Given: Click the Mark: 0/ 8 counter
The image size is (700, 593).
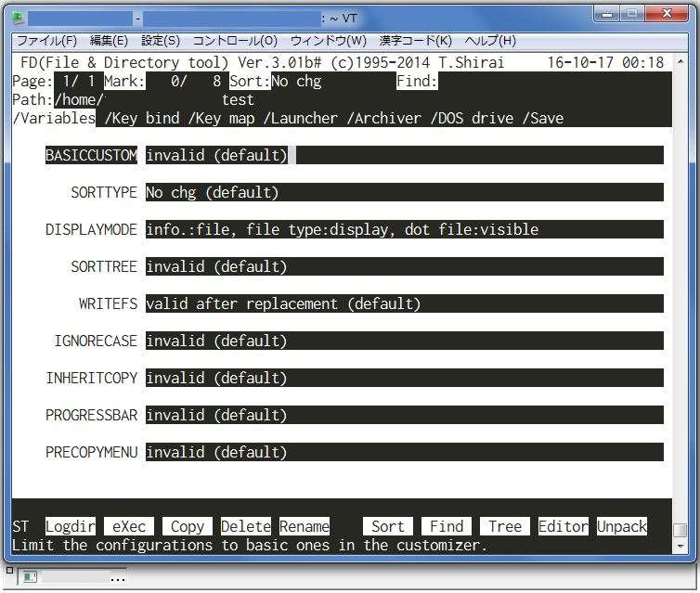Looking at the screenshot, I should click(162, 82).
